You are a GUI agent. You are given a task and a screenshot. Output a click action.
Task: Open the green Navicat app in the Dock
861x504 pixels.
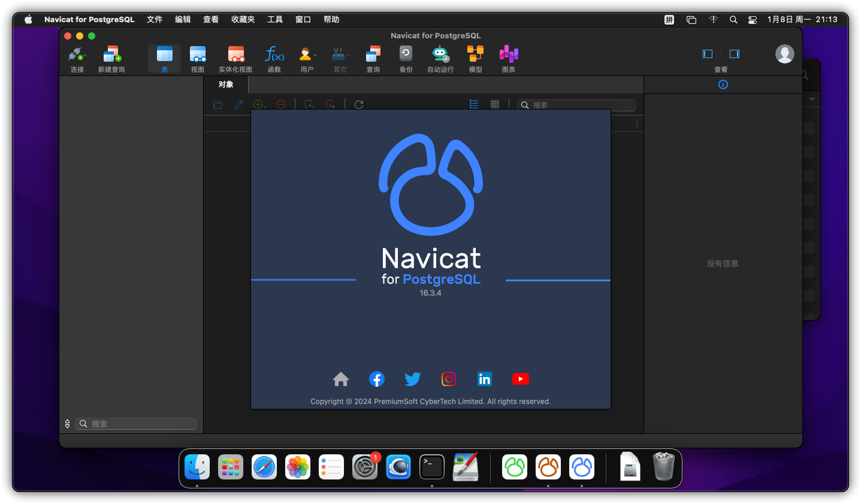pyautogui.click(x=515, y=467)
